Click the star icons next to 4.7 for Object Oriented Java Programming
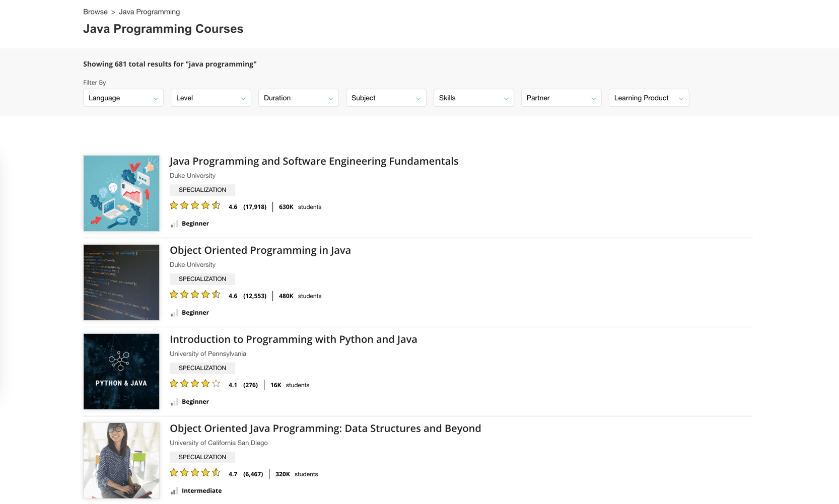 (x=195, y=472)
